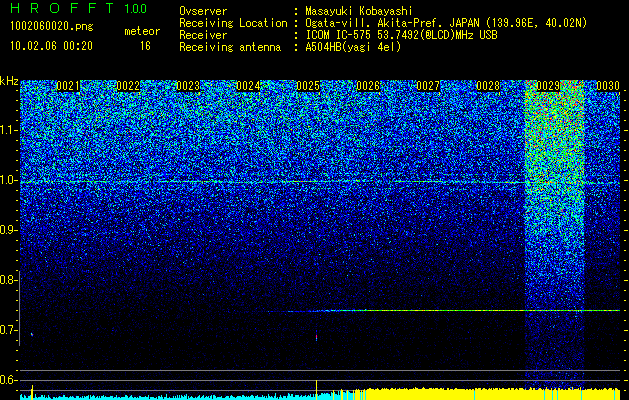The height and width of the screenshot is (400, 629).
Task: Click the 0021 time marker
Action: [x=68, y=86]
